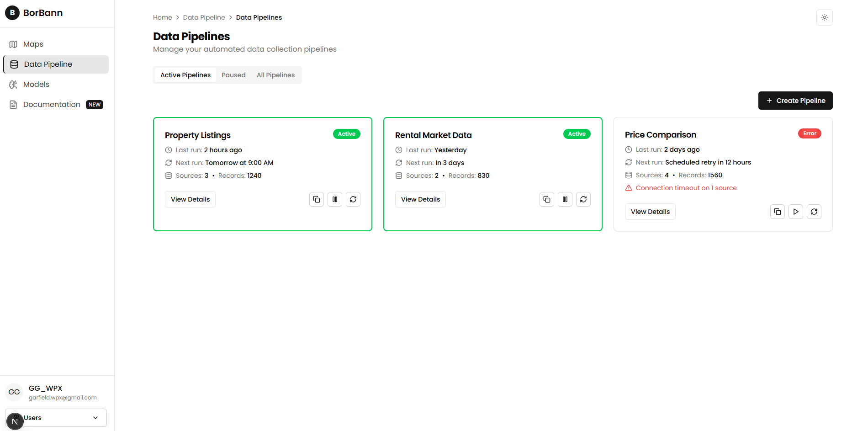
Task: Toggle the light/dark theme button
Action: click(825, 17)
